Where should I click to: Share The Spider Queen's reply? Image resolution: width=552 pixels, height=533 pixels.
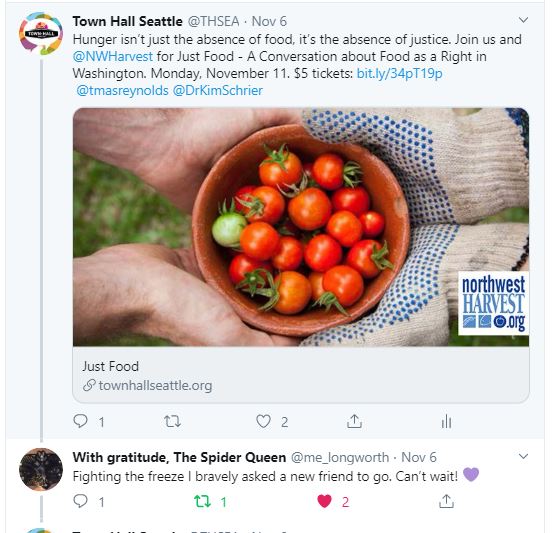446,501
